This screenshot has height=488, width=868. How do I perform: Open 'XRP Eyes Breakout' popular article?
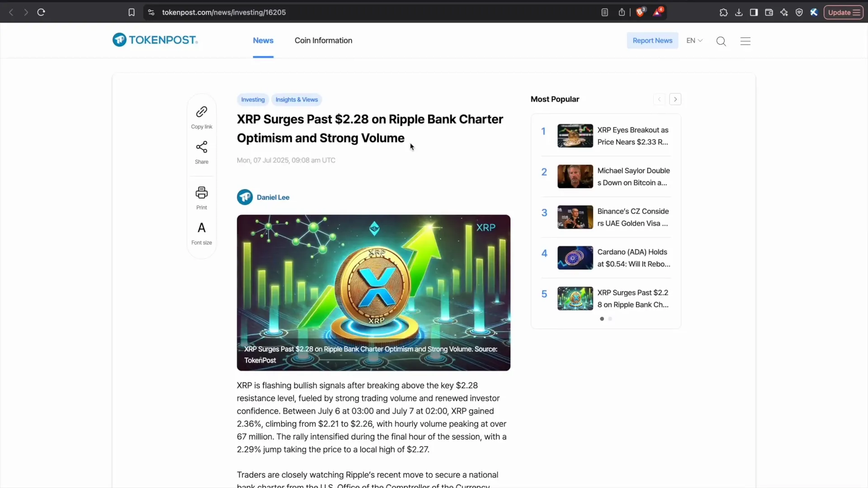coord(633,136)
